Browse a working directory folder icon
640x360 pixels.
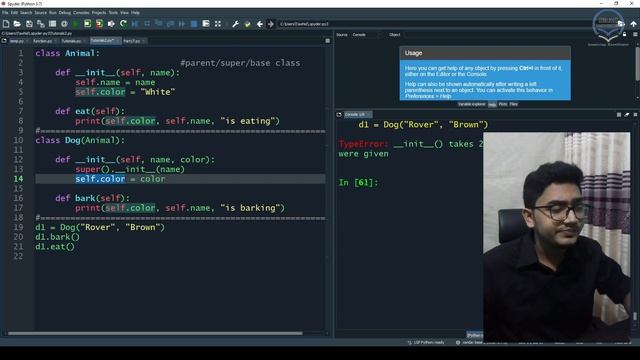coord(621,24)
